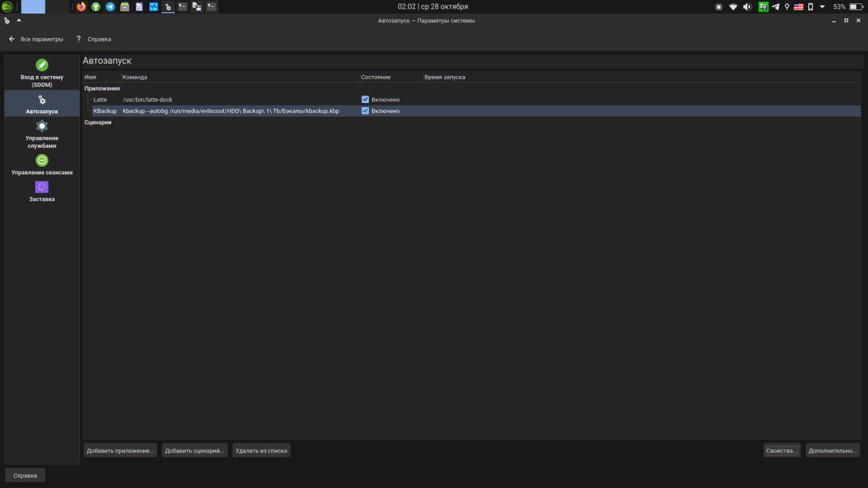Switch keyboard layout via US flag
This screenshot has height=488, width=868.
click(x=798, y=7)
